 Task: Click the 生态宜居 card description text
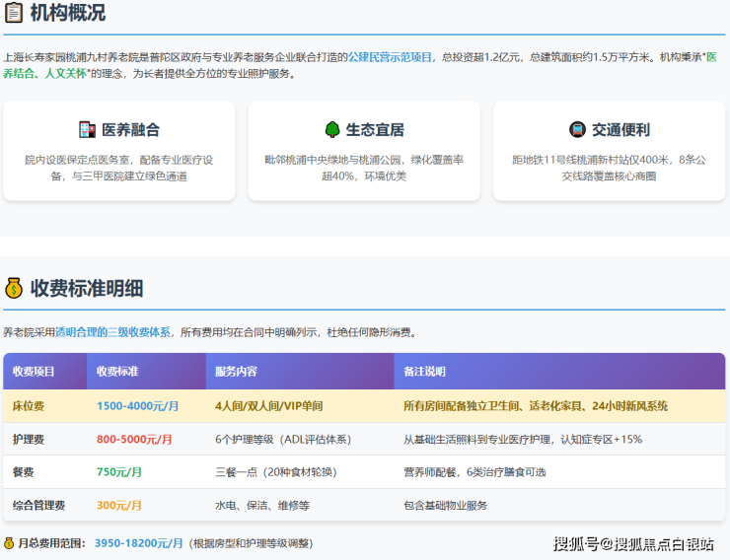click(x=364, y=168)
